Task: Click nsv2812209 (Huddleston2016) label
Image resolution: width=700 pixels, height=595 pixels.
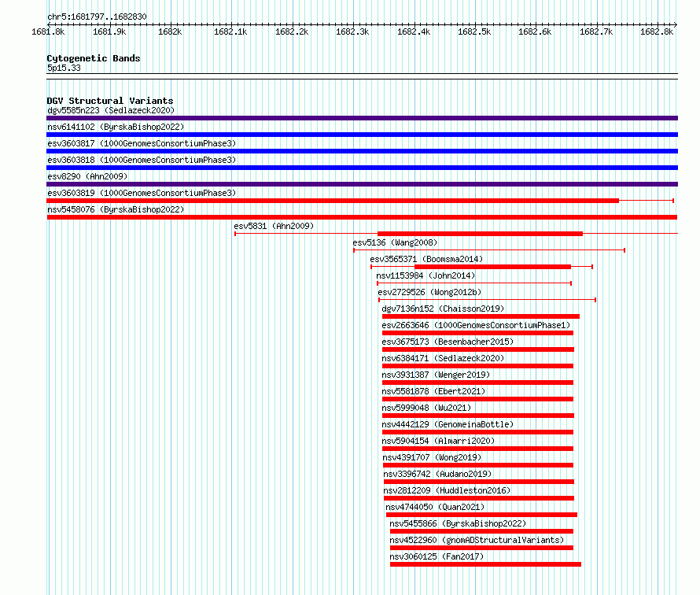Action: click(447, 490)
